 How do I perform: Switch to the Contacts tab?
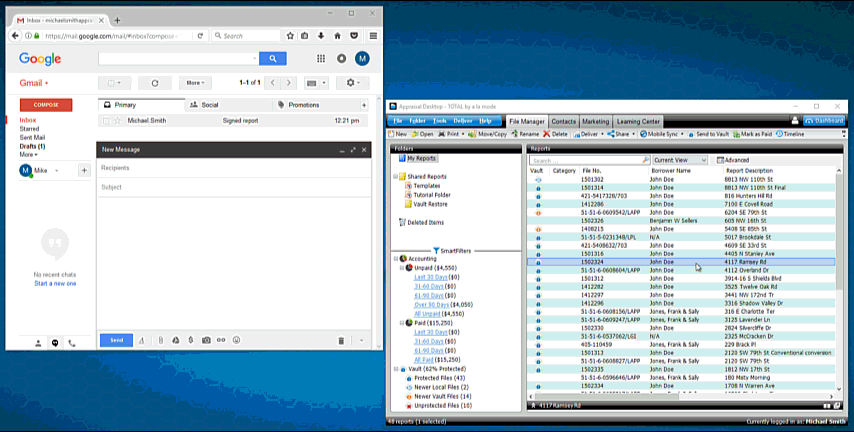point(563,121)
